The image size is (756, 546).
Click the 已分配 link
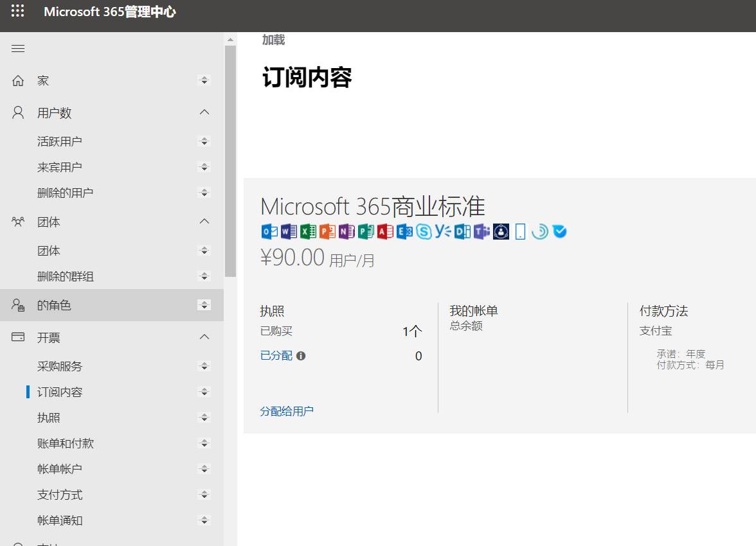(x=276, y=356)
